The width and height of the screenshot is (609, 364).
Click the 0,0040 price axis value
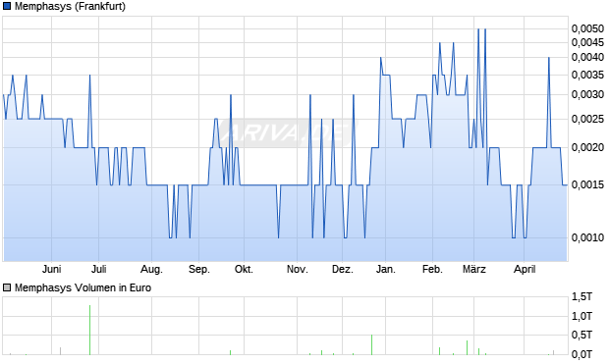[587, 58]
